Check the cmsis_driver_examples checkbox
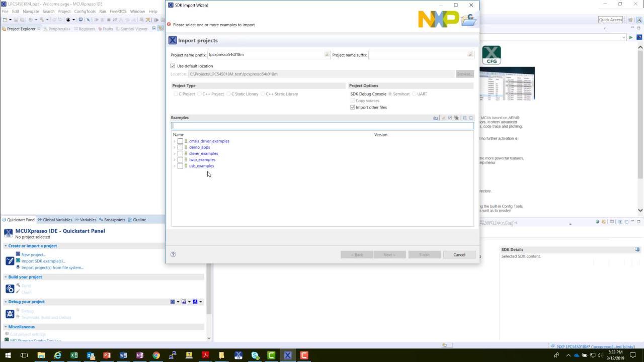The image size is (644, 362). click(x=180, y=141)
